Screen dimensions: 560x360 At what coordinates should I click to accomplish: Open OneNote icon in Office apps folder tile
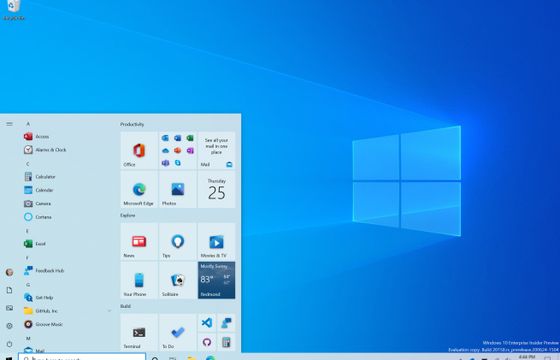[190, 150]
